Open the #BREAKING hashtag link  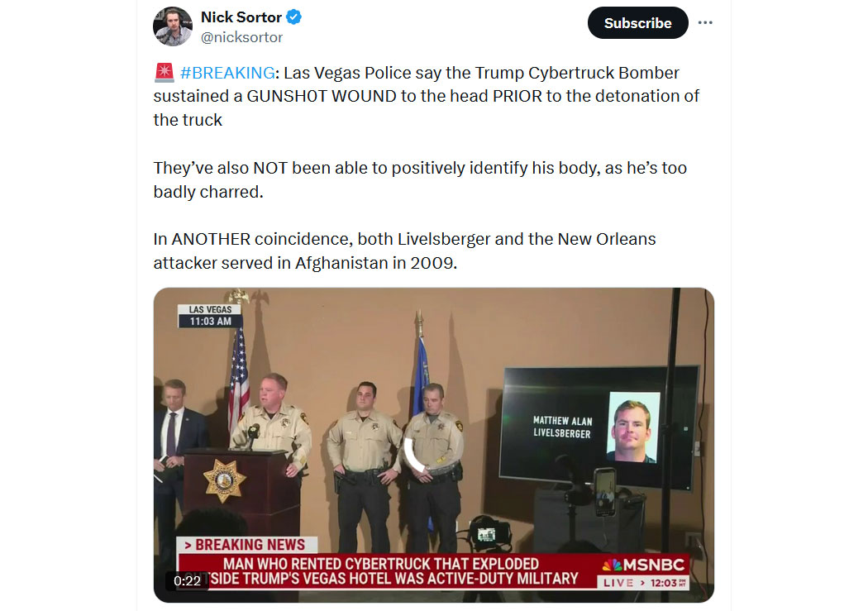pyautogui.click(x=227, y=73)
